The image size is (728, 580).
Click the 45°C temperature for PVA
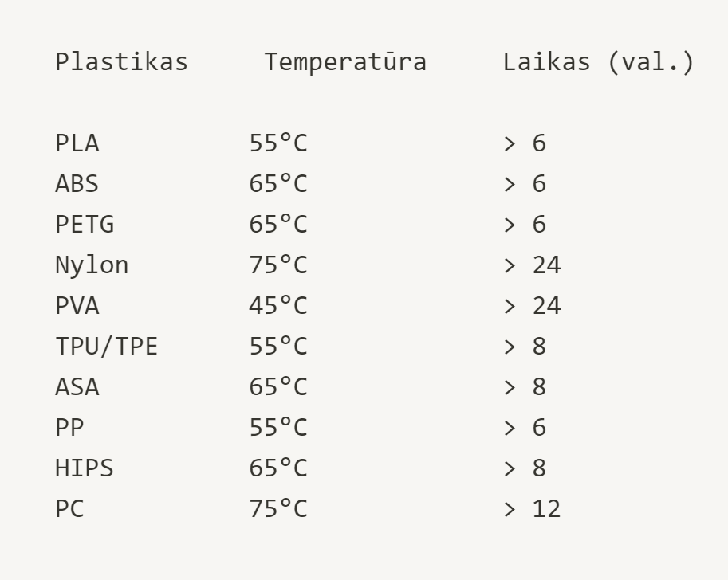tap(278, 306)
